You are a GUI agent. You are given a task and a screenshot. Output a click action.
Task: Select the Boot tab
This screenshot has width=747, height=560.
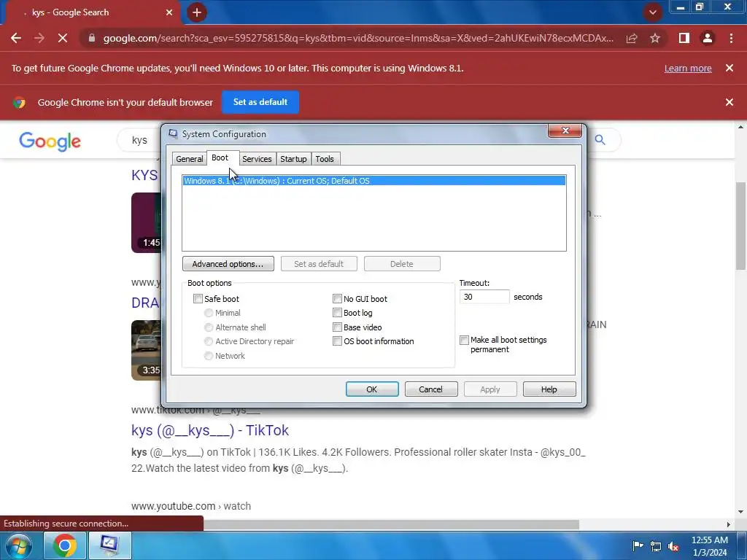click(x=220, y=157)
